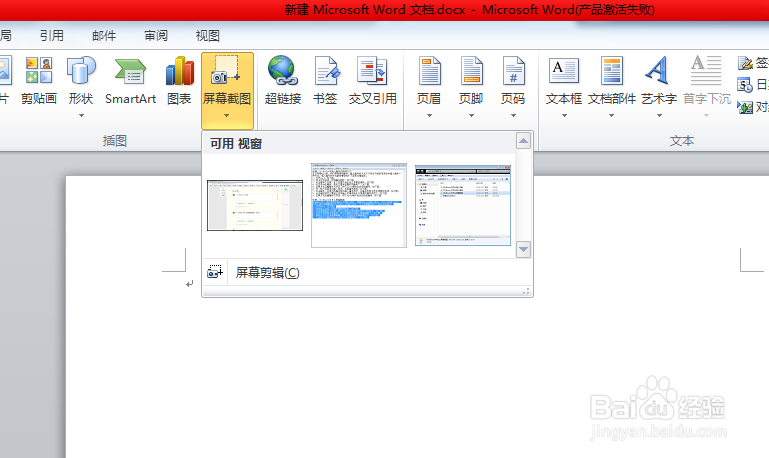Add a Bookmark (书签)
769x458 pixels.
pos(325,80)
